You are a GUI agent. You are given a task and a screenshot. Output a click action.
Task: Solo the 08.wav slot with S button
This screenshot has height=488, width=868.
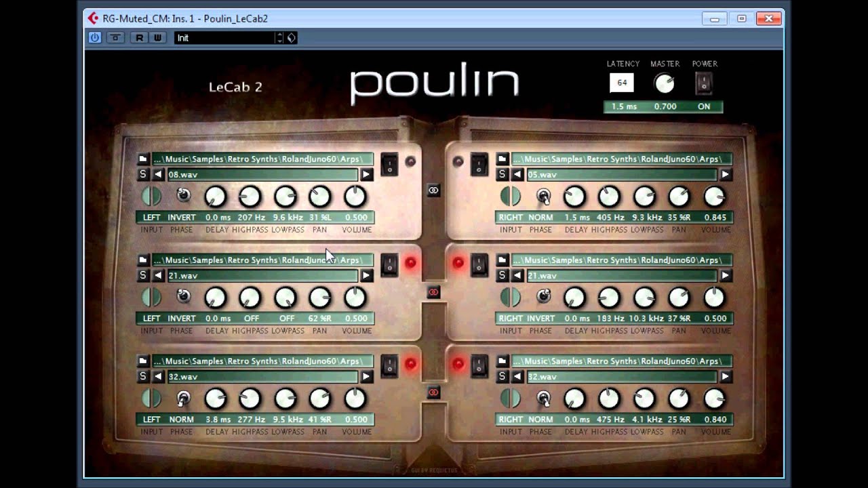[x=142, y=175]
